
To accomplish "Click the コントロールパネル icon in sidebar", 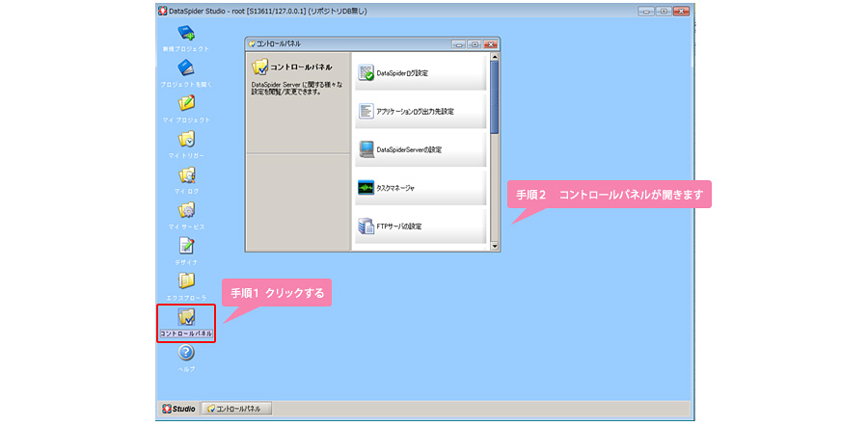I will pyautogui.click(x=186, y=319).
